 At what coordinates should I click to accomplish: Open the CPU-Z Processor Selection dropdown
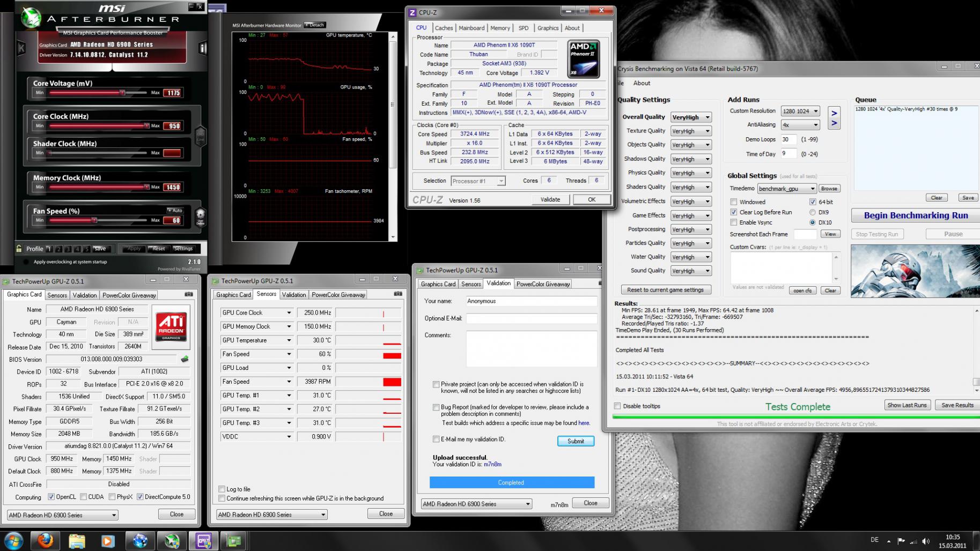478,181
